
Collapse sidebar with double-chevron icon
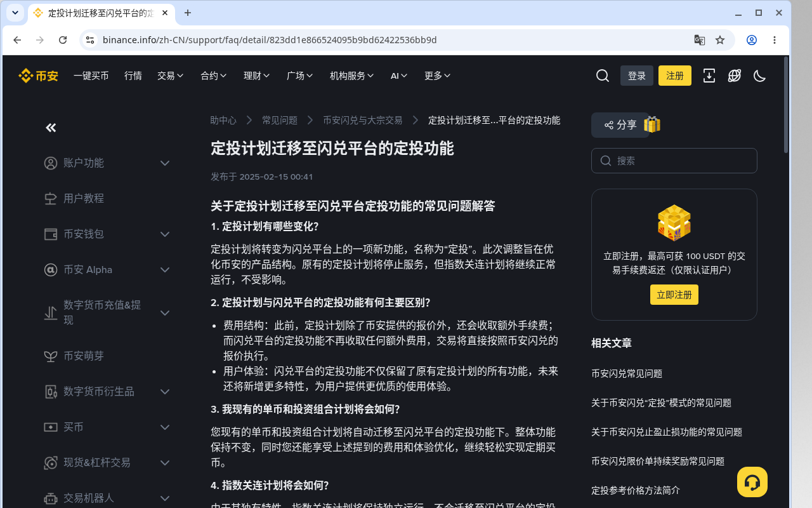pyautogui.click(x=51, y=128)
